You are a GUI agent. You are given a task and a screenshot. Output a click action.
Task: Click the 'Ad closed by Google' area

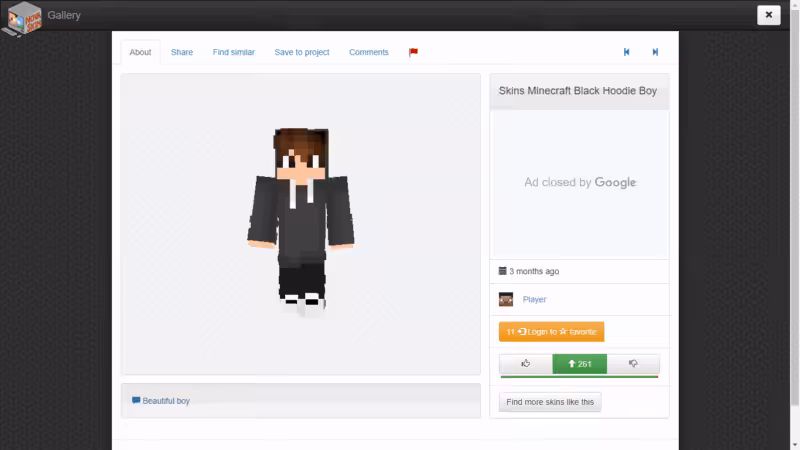[x=580, y=183]
